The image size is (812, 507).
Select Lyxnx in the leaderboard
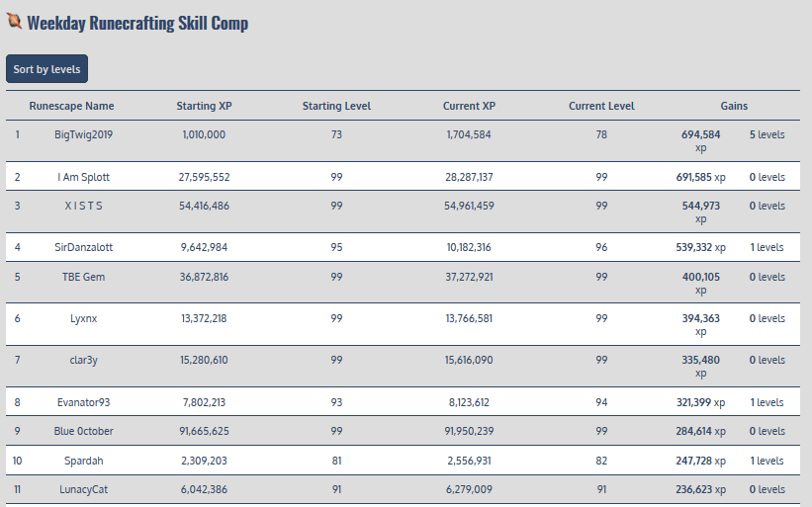[83, 318]
